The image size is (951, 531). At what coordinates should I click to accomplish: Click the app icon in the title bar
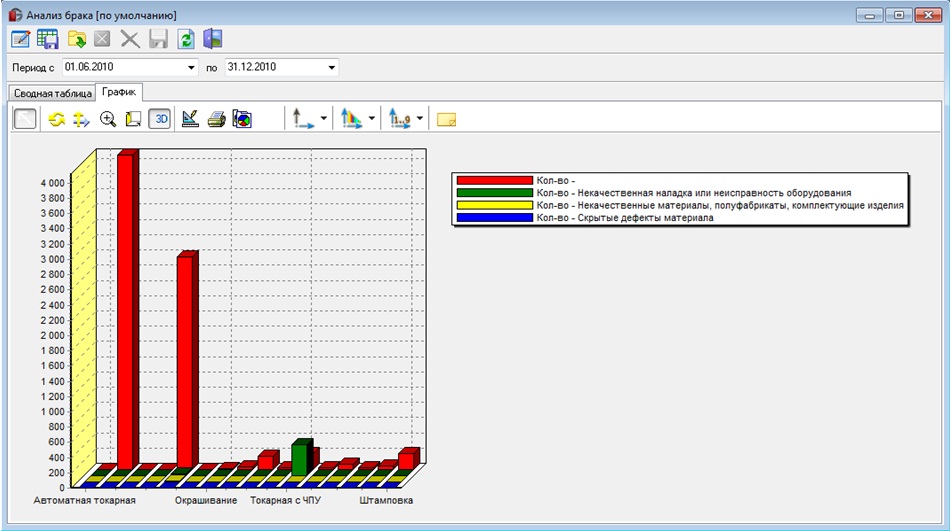pos(15,15)
